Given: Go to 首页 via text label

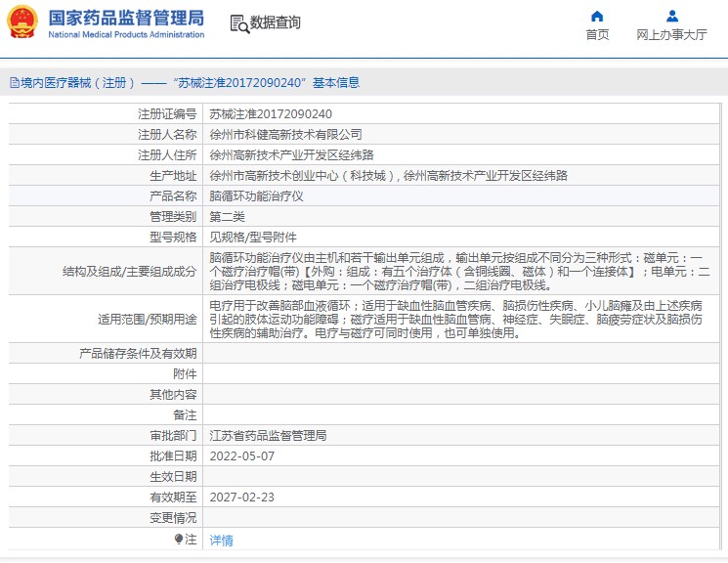Looking at the screenshot, I should 597,35.
